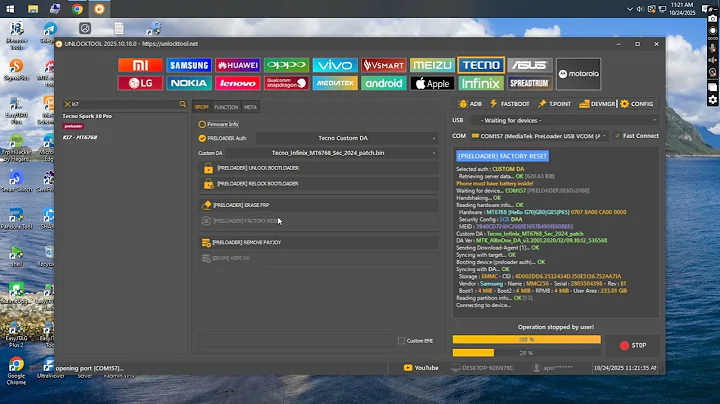720x404 pixels.
Task: Select the Tecno brand logo
Action: (481, 65)
